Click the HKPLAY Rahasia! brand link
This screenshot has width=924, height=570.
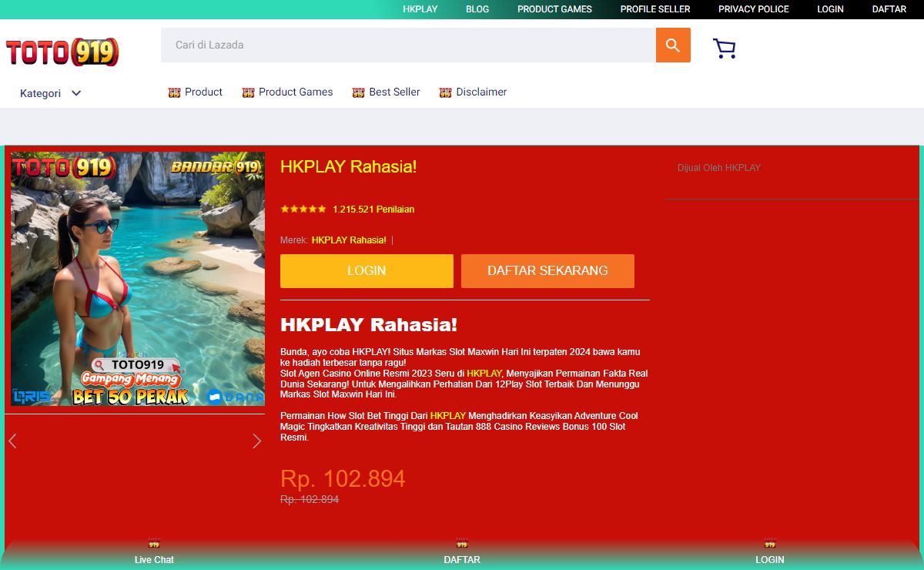coord(349,240)
